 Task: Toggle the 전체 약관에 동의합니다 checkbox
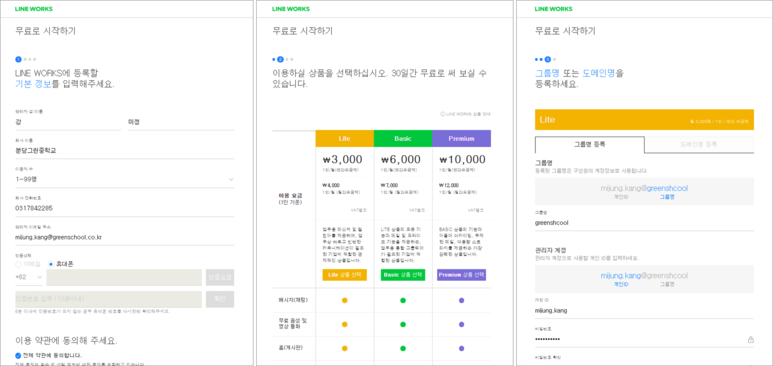(x=18, y=355)
